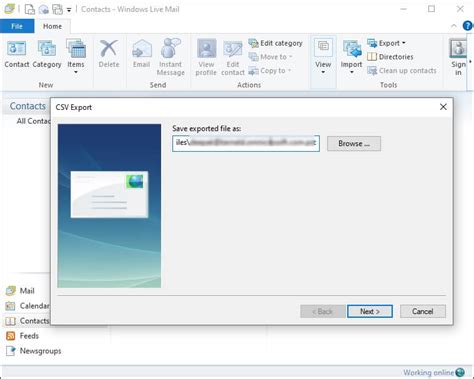
Task: Open the New Items icon menu
Action: point(76,57)
